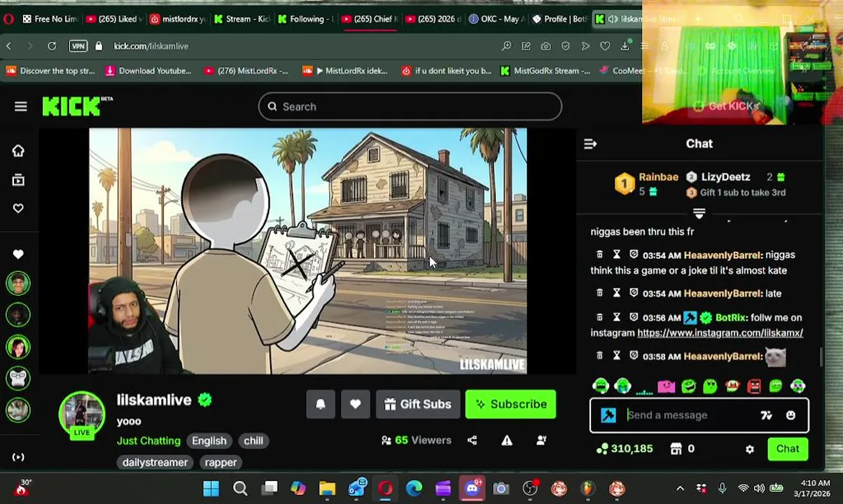Delete the 03:58 AM HeaavenlyBarrel message
Viewport: 843px width, 504px height.
[x=599, y=356]
